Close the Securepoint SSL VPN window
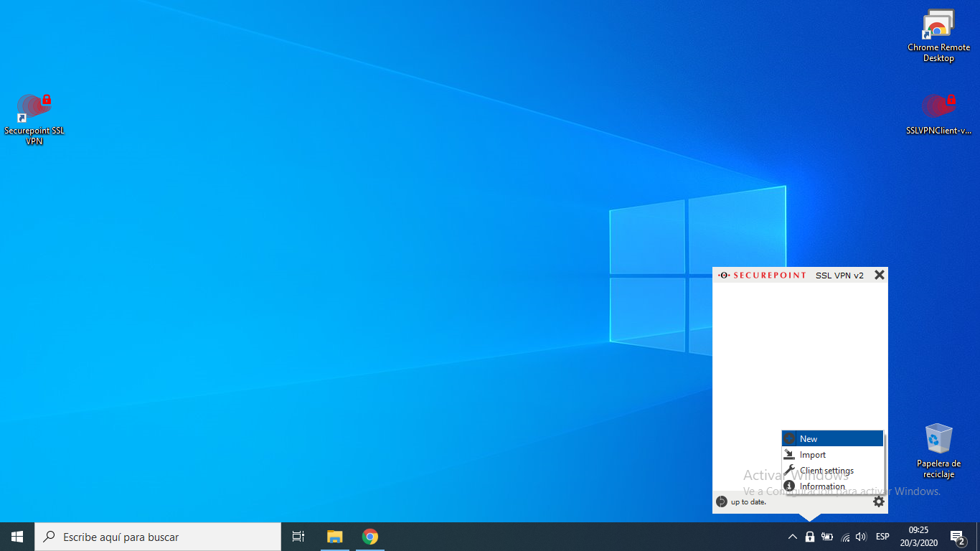This screenshot has width=980, height=551. [880, 275]
